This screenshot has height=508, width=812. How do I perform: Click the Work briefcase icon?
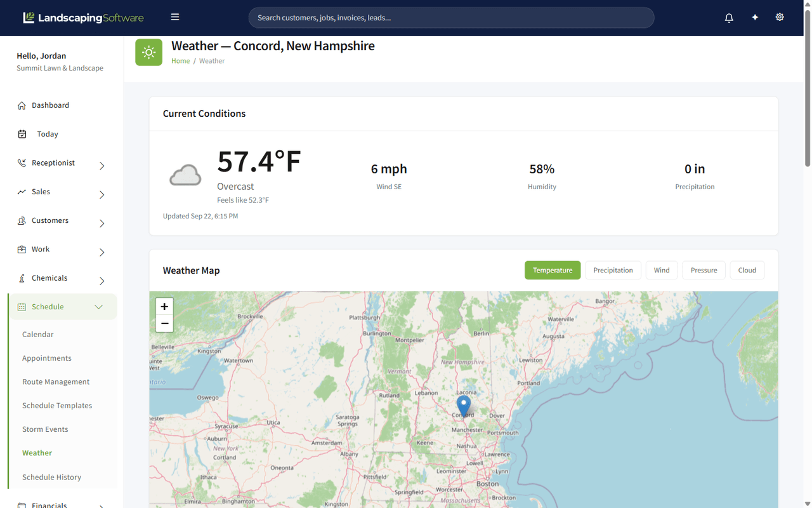coord(22,250)
